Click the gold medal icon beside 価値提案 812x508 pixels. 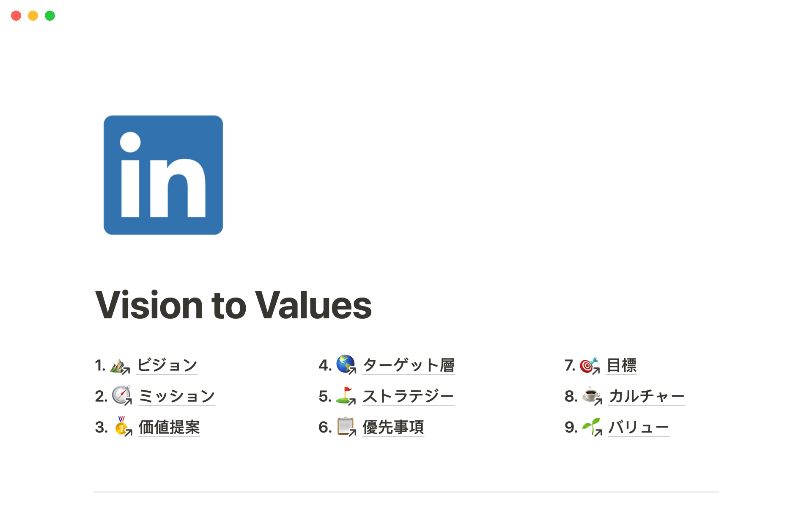[122, 426]
